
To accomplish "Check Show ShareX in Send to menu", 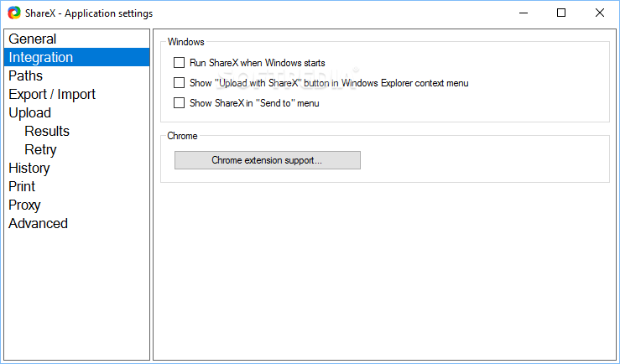I will 179,103.
